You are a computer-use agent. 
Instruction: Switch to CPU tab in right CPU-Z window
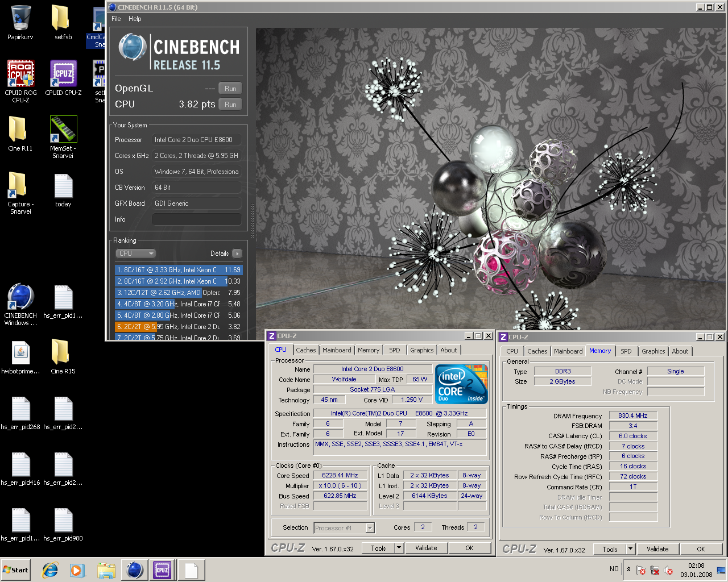[x=512, y=351]
